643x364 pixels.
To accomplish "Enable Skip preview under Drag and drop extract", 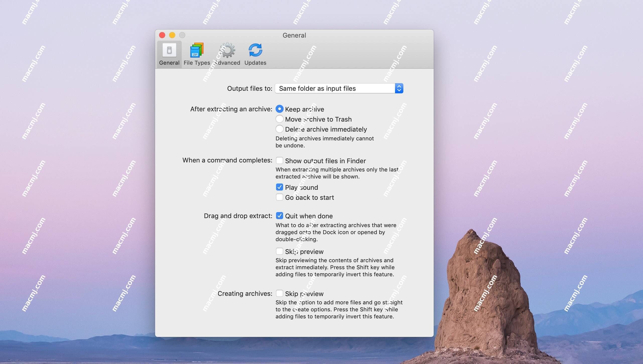I will pos(279,251).
